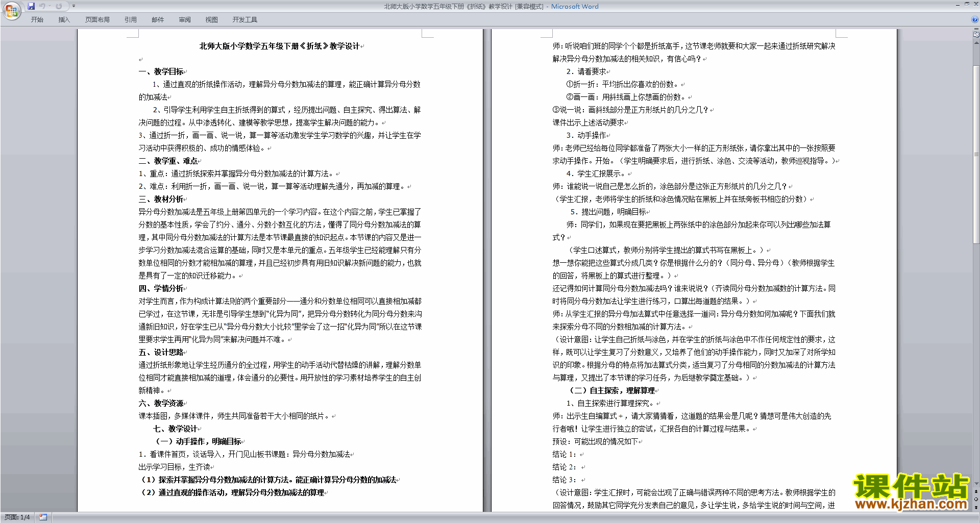980x523 pixels.
Task: Click the heading 一、教学目标
Action: pyautogui.click(x=161, y=71)
